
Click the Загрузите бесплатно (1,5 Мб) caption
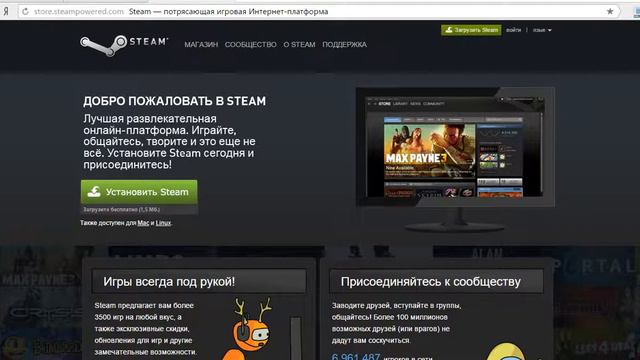click(122, 209)
